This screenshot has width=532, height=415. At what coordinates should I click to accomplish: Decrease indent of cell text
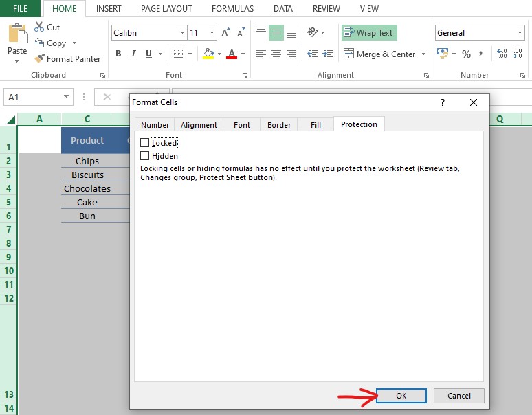[x=313, y=54]
